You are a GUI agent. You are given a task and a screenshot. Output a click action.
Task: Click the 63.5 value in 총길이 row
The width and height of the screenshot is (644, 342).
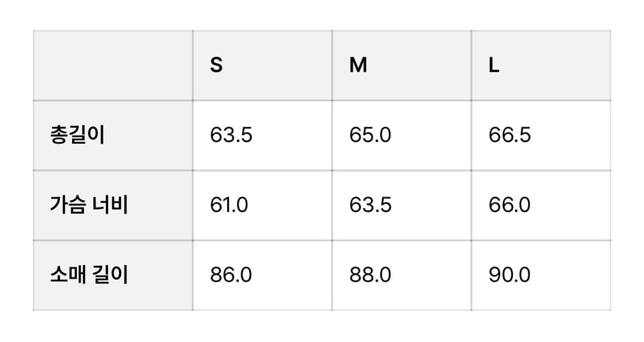tap(231, 136)
